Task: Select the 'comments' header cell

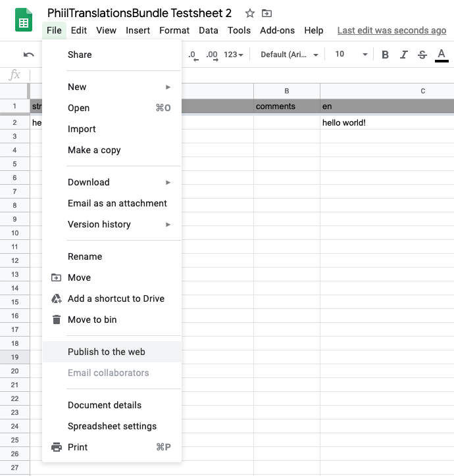Action: pos(287,107)
